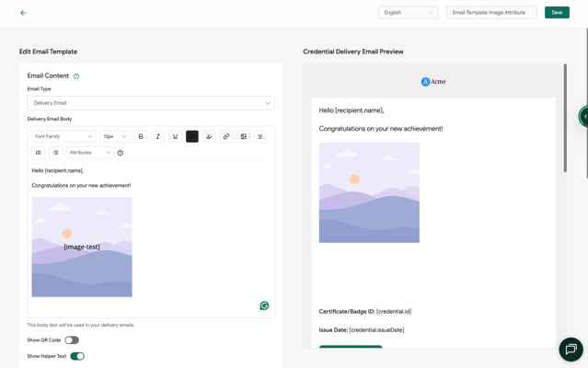Open the English language dropdown

(408, 12)
